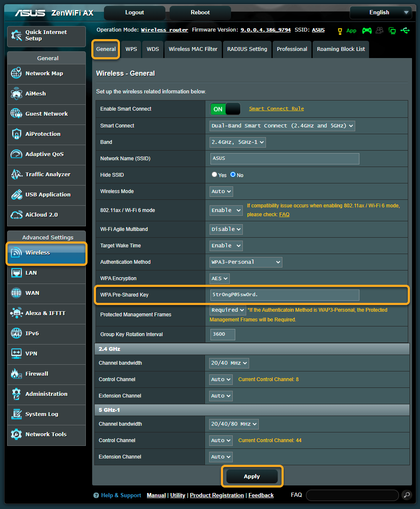Open the Smart Connect band dropdown
This screenshot has width=420, height=509.
click(x=282, y=126)
